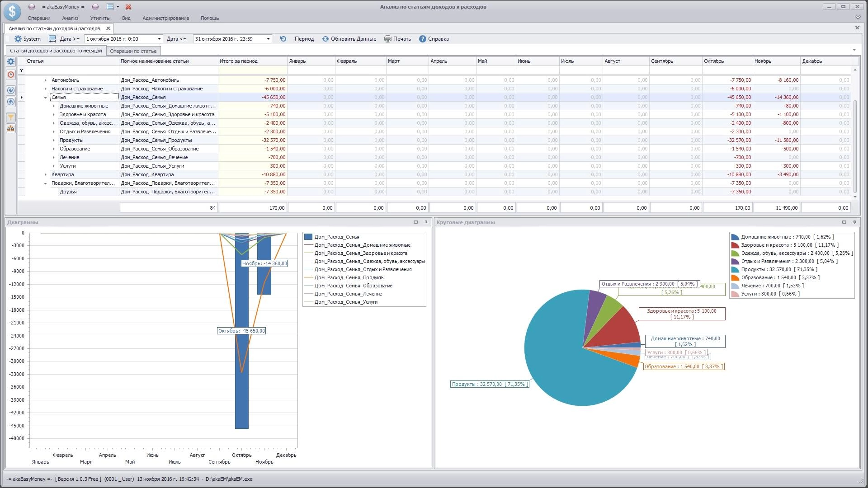Open the System gear menu
868x488 pixels.
28,39
